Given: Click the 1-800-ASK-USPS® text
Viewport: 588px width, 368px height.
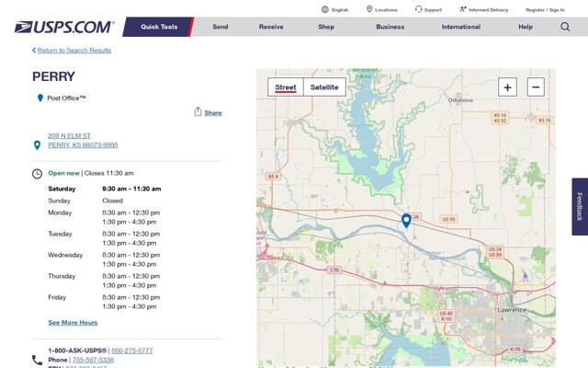Looking at the screenshot, I should click(x=77, y=351).
